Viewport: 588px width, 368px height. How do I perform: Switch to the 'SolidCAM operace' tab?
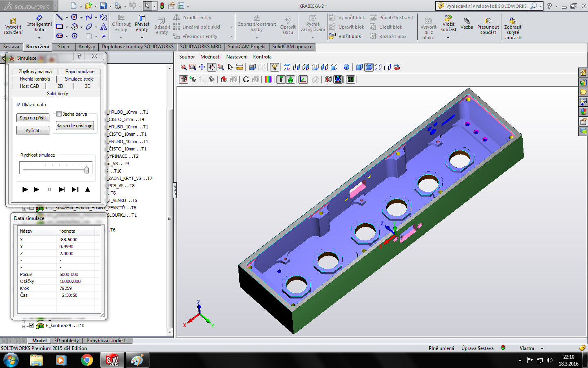tap(292, 47)
